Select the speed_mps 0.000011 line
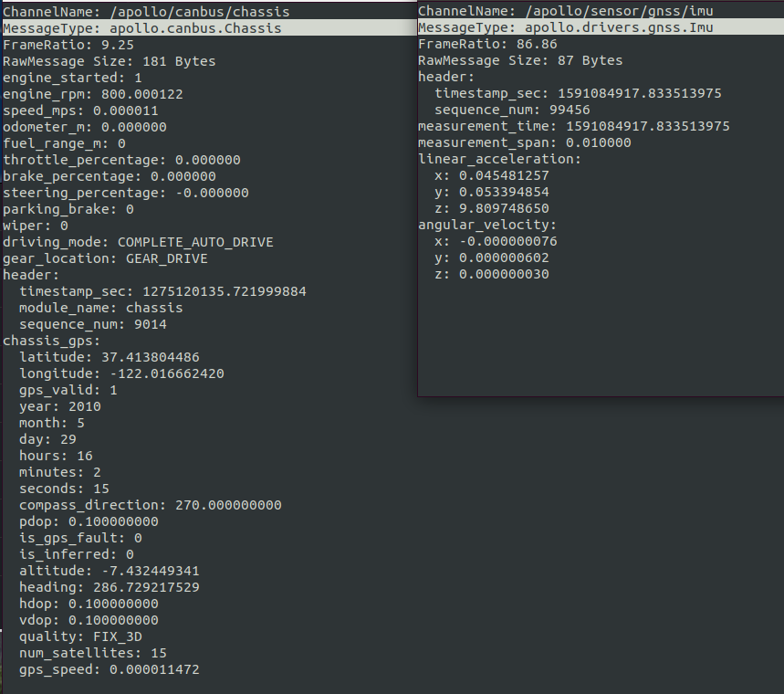Image resolution: width=784 pixels, height=694 pixels. click(x=80, y=110)
